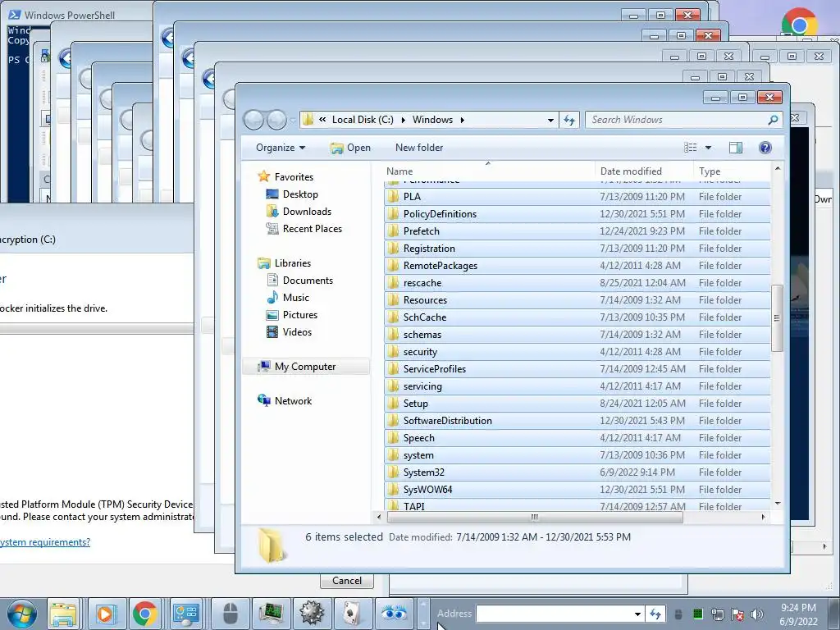Open the Solitaire cards taskbar icon
This screenshot has width=840, height=630.
352,614
